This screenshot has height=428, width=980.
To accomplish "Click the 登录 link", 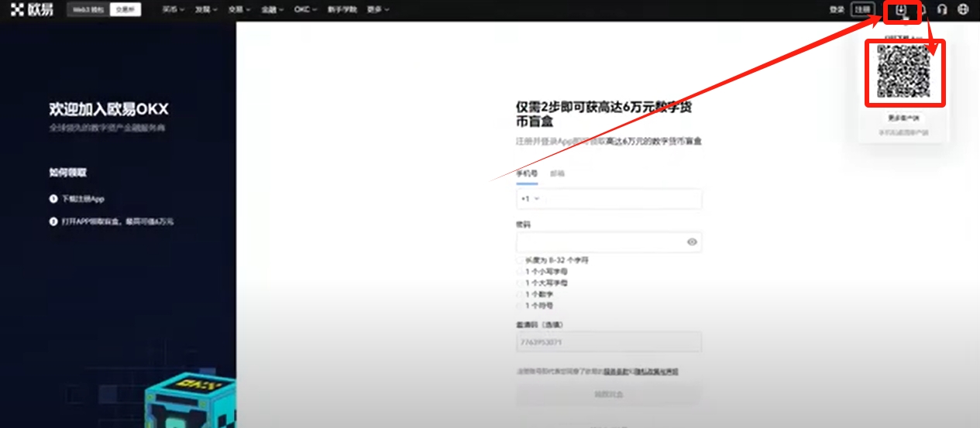I will click(837, 9).
